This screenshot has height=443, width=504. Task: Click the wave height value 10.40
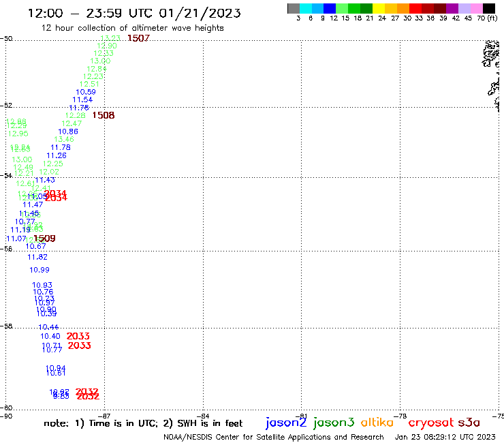(50, 337)
